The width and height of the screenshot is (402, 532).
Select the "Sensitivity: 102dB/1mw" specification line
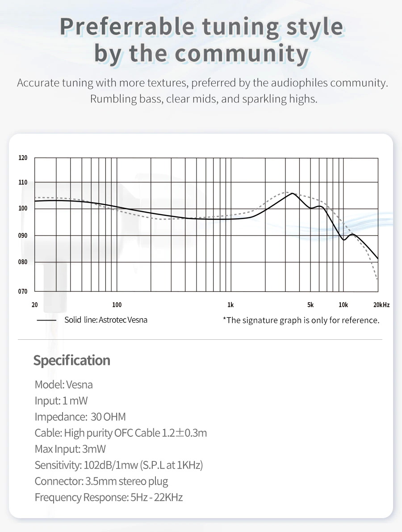(119, 465)
